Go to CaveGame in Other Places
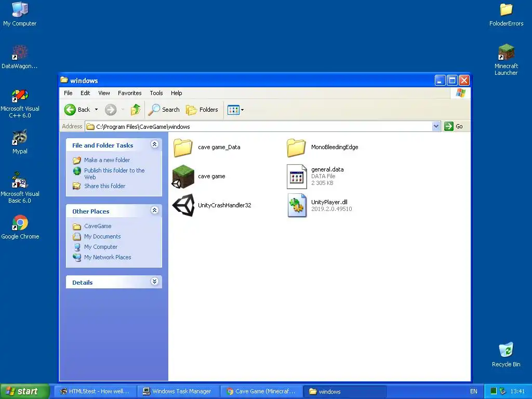 (98, 226)
